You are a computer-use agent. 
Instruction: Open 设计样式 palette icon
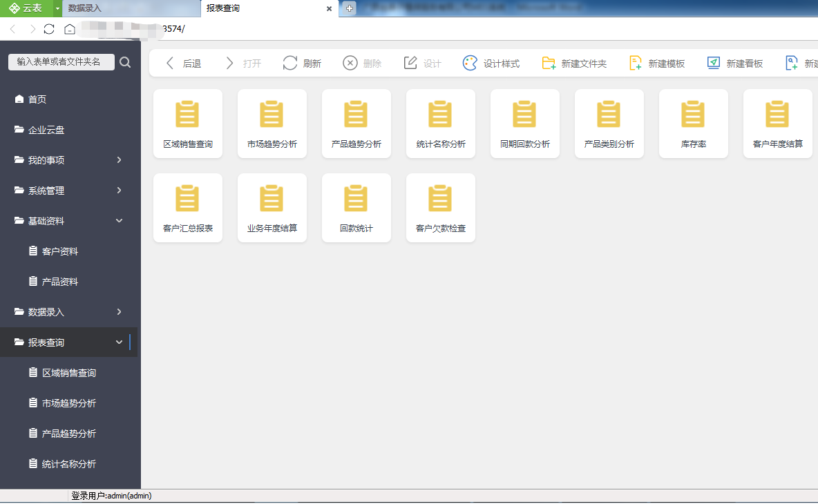point(470,63)
